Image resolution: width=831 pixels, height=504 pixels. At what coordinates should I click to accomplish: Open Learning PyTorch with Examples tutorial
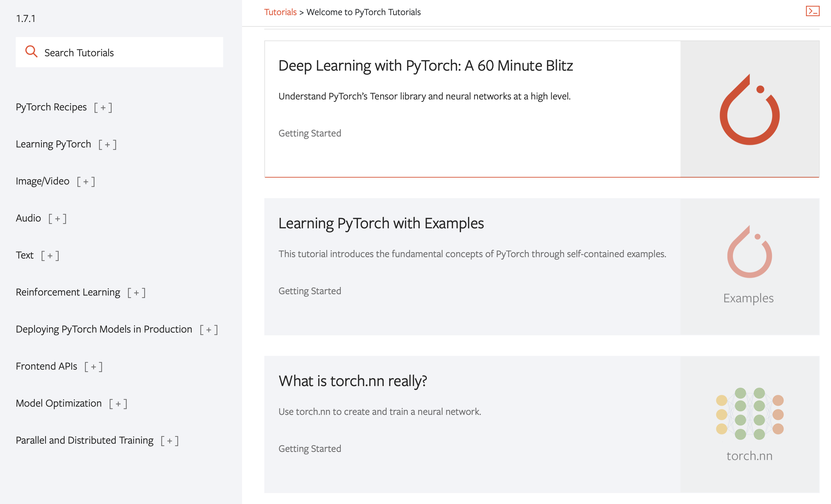click(x=381, y=223)
